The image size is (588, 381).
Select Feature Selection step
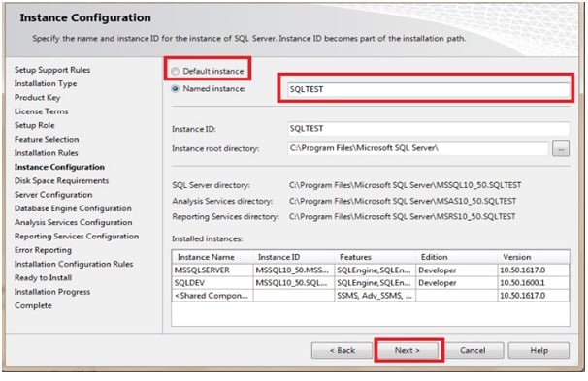click(x=47, y=139)
